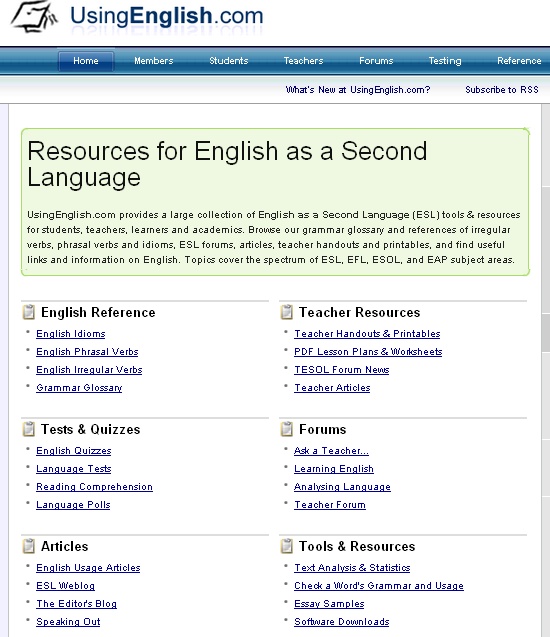Click the Resources for English as a Second Language heading
550x637 pixels.
coord(227,164)
